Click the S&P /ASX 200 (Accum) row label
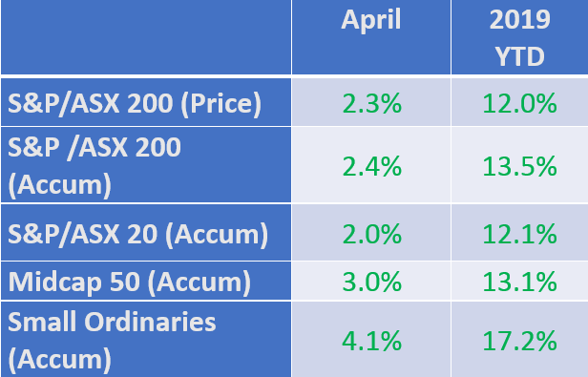This screenshot has height=377, width=588. coord(146,165)
